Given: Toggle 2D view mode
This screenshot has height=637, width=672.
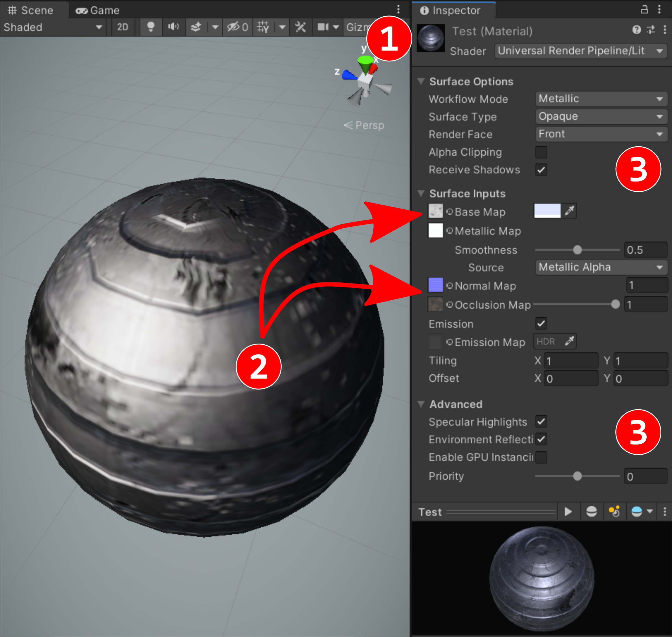Looking at the screenshot, I should pyautogui.click(x=122, y=27).
